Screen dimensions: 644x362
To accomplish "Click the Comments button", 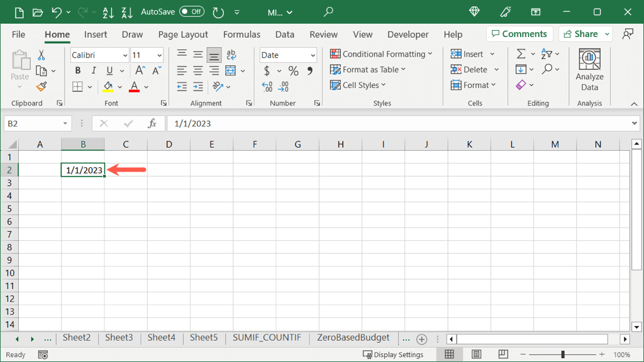I will point(519,34).
